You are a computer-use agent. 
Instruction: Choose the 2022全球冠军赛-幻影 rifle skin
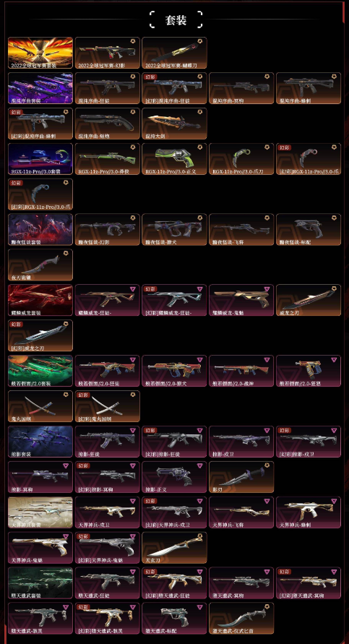[x=107, y=53]
